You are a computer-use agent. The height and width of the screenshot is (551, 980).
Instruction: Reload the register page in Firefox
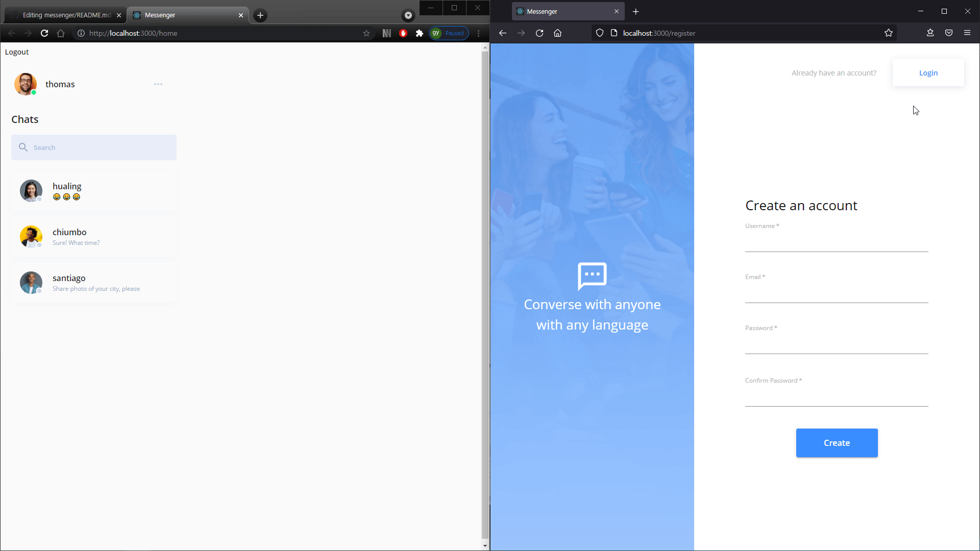pyautogui.click(x=540, y=33)
